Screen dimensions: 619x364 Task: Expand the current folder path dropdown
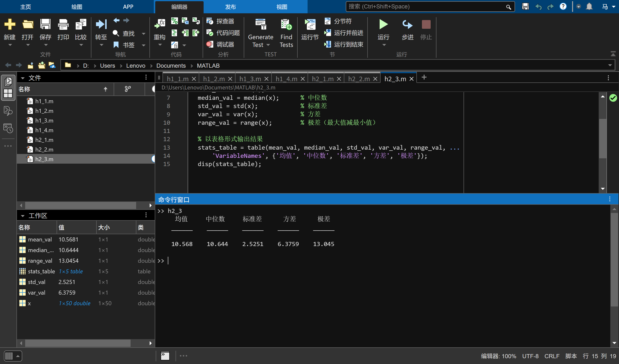610,65
